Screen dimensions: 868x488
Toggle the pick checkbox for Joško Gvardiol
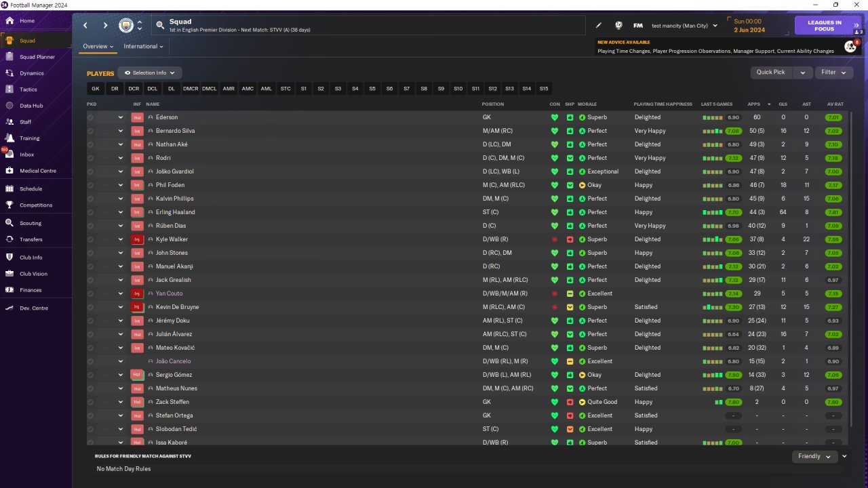tap(90, 171)
